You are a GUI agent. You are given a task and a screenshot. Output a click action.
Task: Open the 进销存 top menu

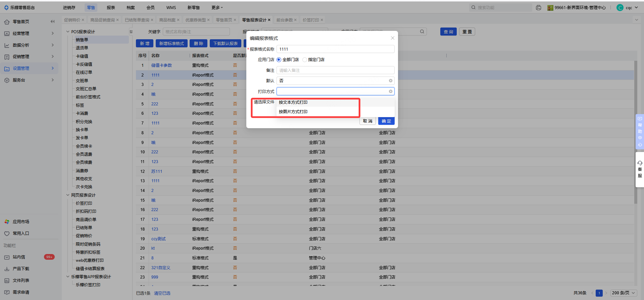[x=69, y=7]
